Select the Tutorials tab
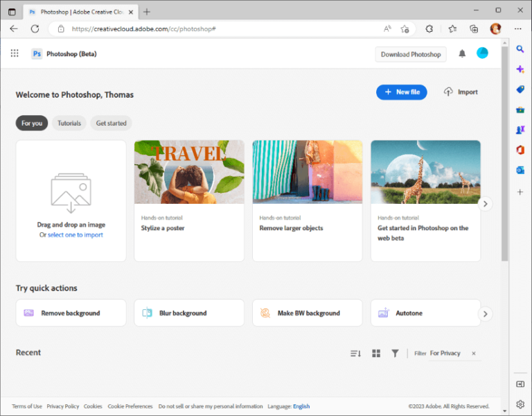Image resolution: width=532 pixels, height=416 pixels. tap(69, 123)
